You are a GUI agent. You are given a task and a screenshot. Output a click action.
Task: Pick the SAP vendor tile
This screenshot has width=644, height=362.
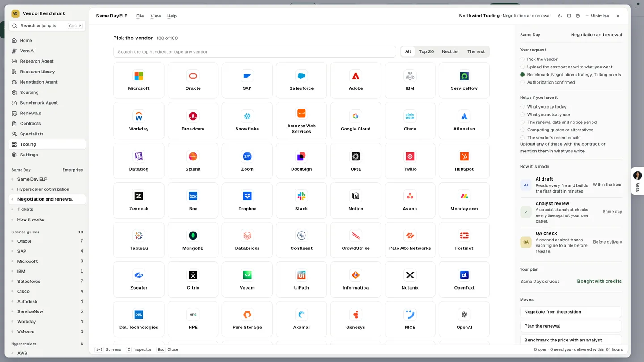pyautogui.click(x=247, y=80)
